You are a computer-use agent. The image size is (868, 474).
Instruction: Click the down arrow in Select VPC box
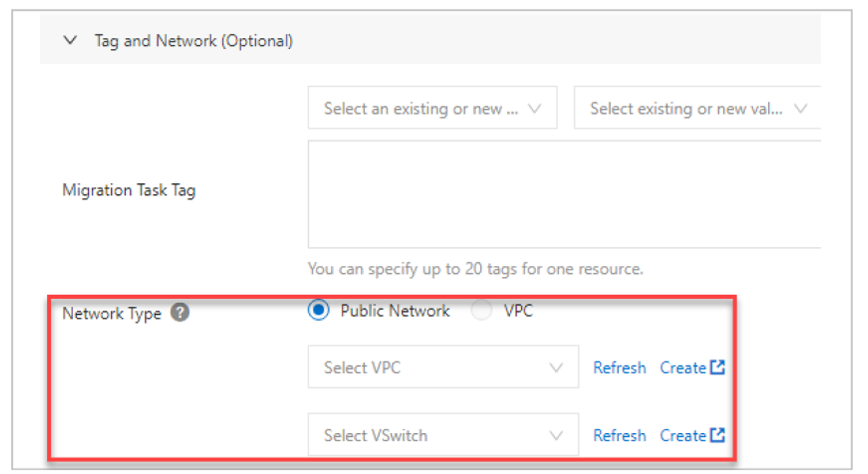point(556,367)
